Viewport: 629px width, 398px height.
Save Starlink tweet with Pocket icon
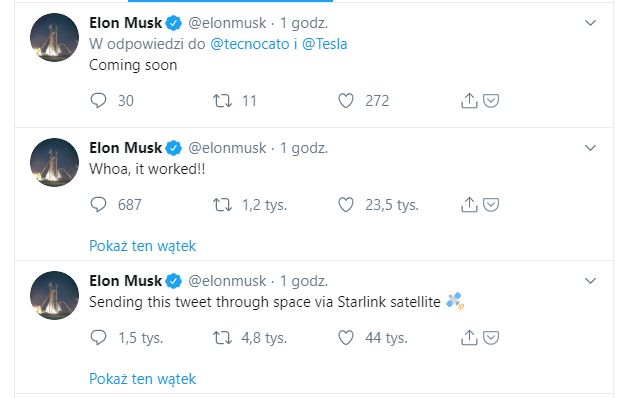tap(491, 338)
